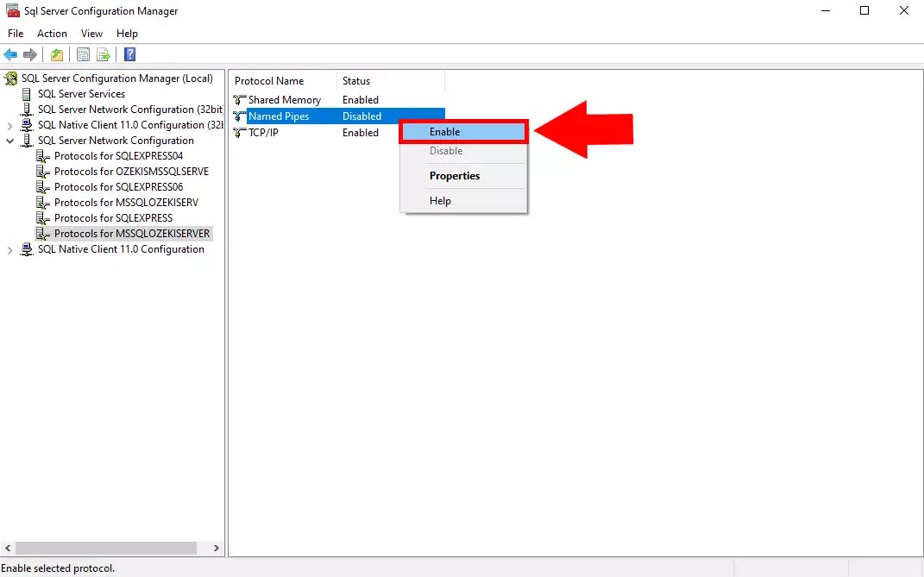Click the show properties toolbar icon

(x=82, y=54)
